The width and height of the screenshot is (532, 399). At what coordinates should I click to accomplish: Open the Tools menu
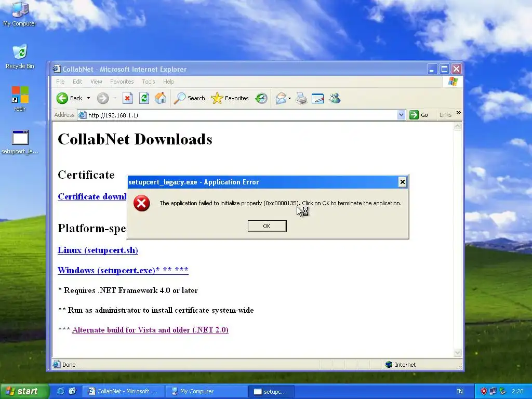point(148,82)
